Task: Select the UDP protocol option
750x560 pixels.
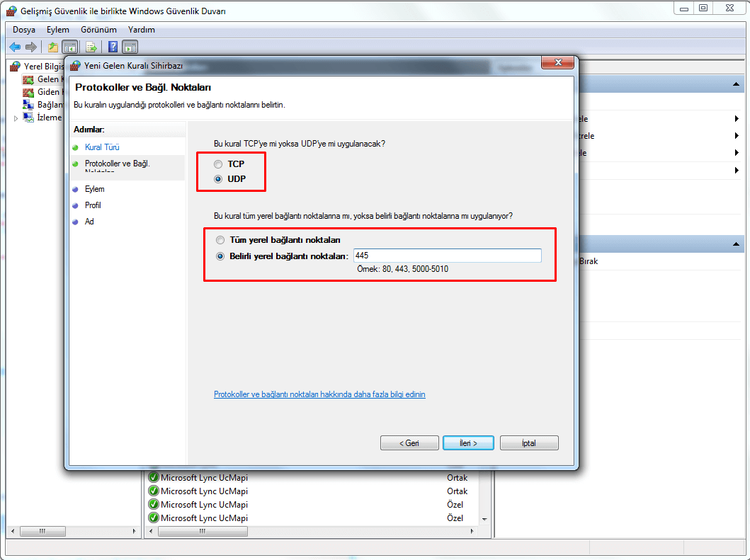Action: 219,179
